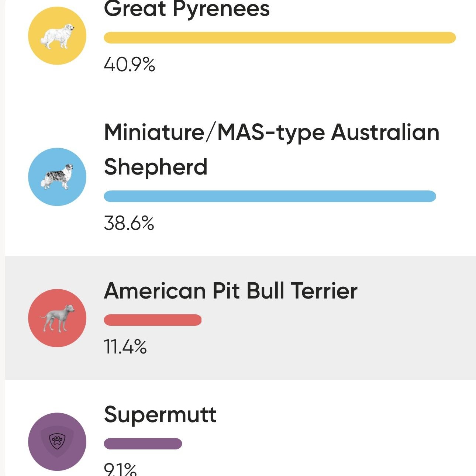Click the merle dog image in blue circle

tap(57, 177)
